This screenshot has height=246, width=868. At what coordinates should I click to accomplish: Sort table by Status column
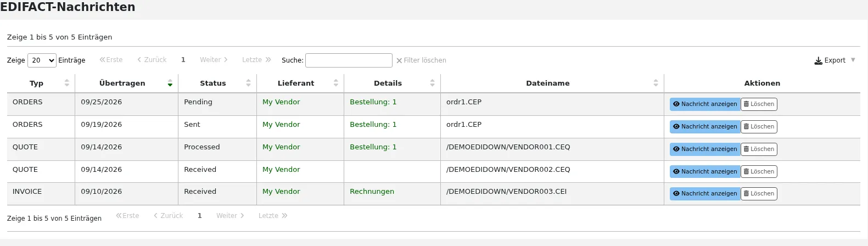tap(217, 83)
